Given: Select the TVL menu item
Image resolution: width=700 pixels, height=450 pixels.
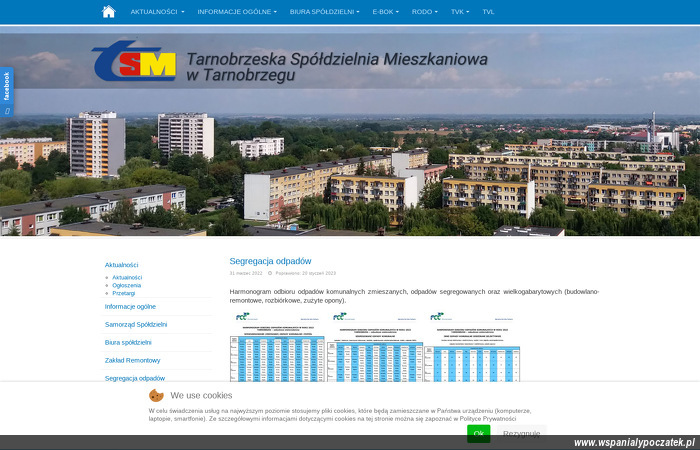Looking at the screenshot, I should pos(488,12).
